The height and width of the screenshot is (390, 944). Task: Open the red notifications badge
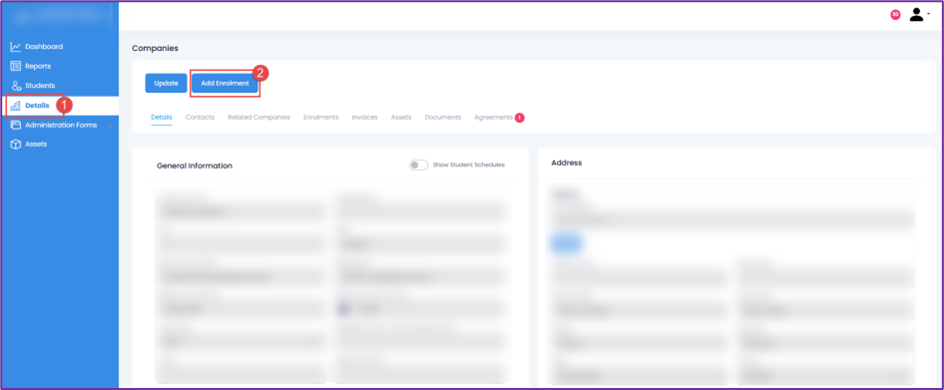tap(895, 14)
